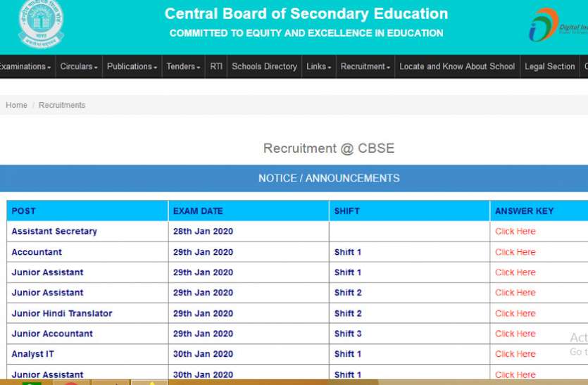
Task: Select the Junior Hindi Translator cell
Action: point(87,313)
